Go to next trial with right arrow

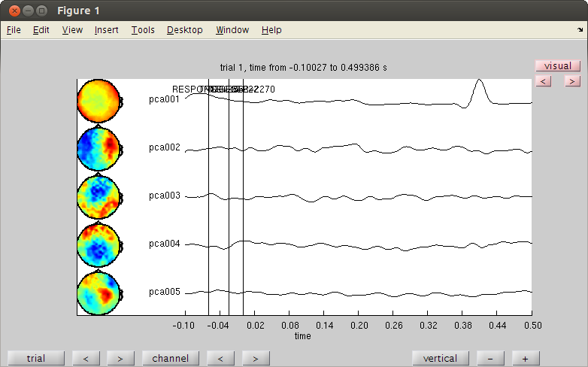point(120,359)
